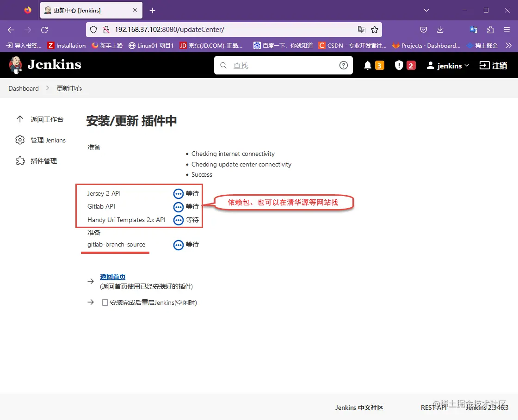Viewport: 518px width, 420px height.
Task: Enable 安装完成后重启Jenkins checkbox
Action: 105,302
